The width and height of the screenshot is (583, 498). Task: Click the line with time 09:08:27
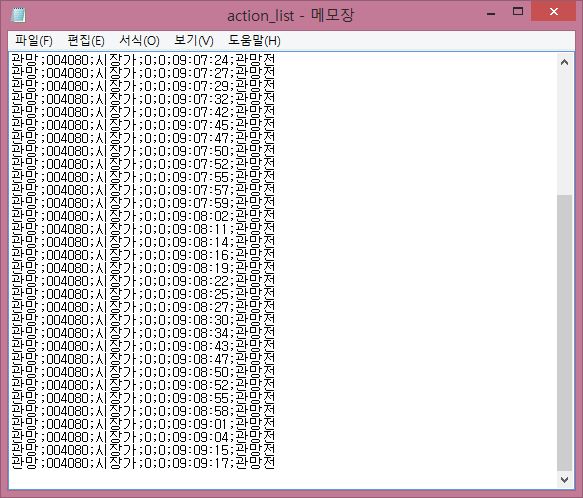[143, 307]
